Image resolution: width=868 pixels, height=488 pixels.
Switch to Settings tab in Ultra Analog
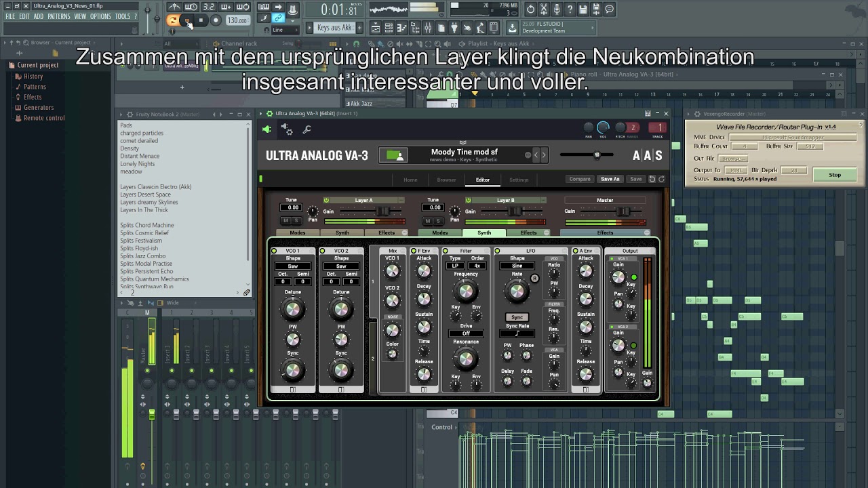click(x=519, y=180)
